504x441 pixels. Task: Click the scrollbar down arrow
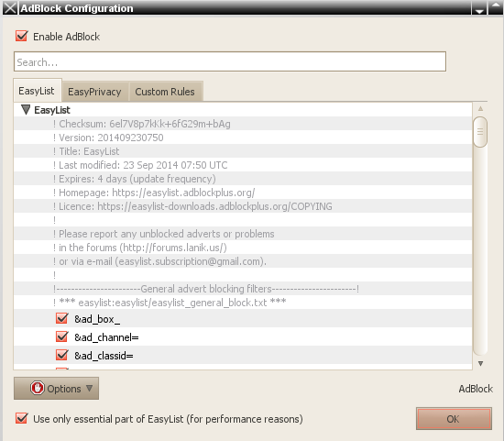(x=480, y=363)
